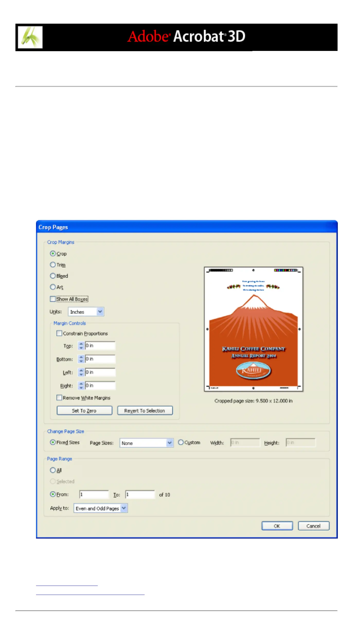
Task: Click the Cancel button
Action: tap(314, 526)
